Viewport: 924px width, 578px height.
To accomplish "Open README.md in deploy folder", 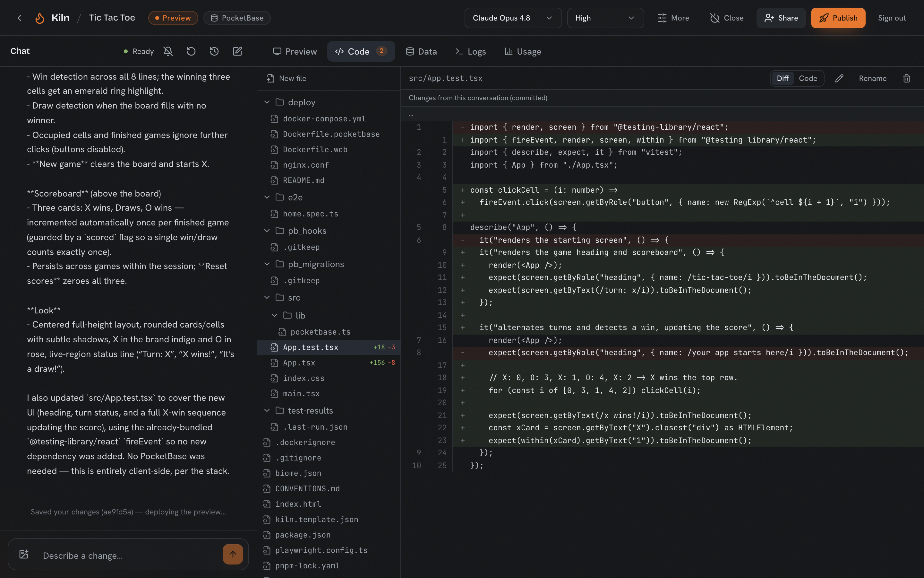I will coord(303,180).
